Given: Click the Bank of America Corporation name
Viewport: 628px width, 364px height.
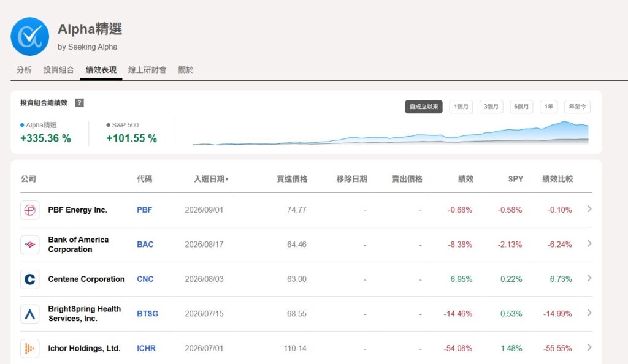Looking at the screenshot, I should click(78, 245).
